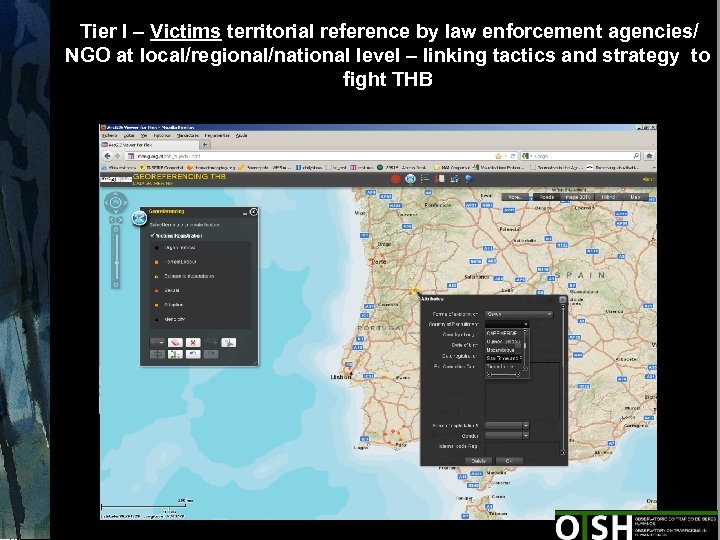
Task: Toggle the Victims layer checkbox in the Georeferencing panel
Action: [x=152, y=236]
